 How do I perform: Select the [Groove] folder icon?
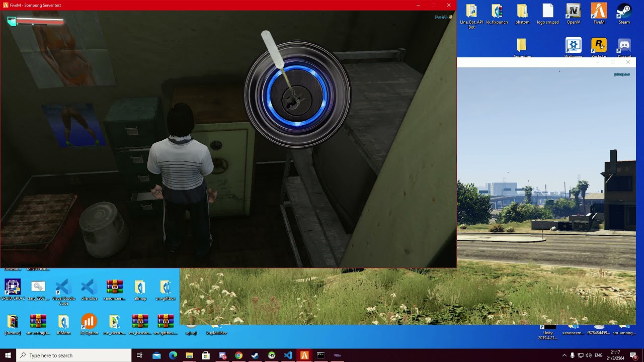point(13,325)
